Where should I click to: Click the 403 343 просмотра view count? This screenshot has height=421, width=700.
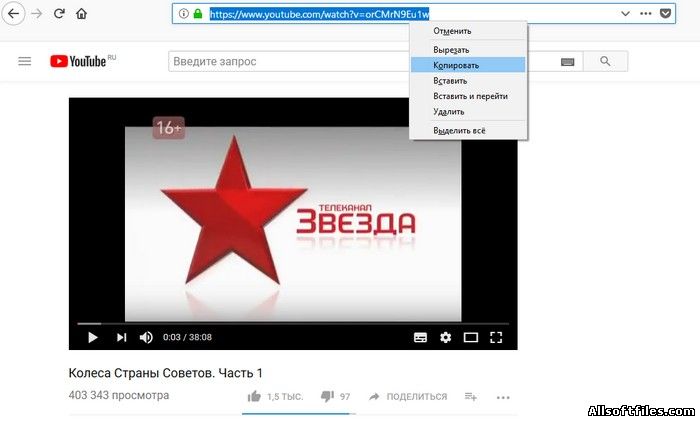pyautogui.click(x=119, y=396)
